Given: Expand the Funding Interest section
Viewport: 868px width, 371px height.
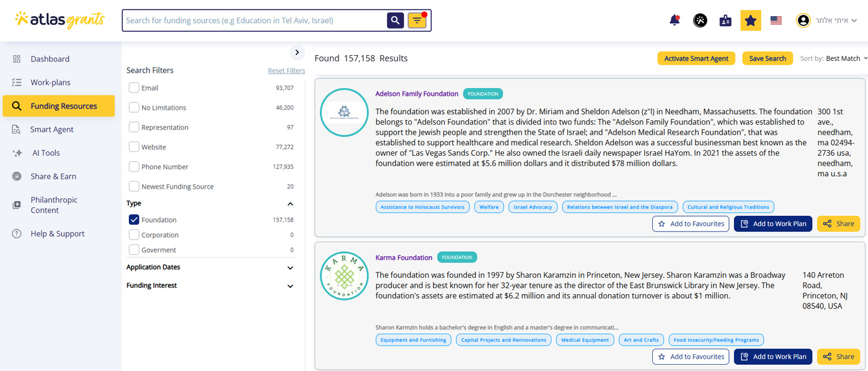Looking at the screenshot, I should pyautogui.click(x=290, y=287).
